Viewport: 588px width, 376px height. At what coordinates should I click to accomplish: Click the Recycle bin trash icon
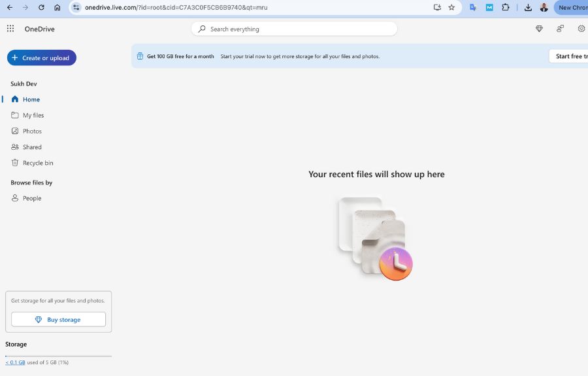point(15,162)
